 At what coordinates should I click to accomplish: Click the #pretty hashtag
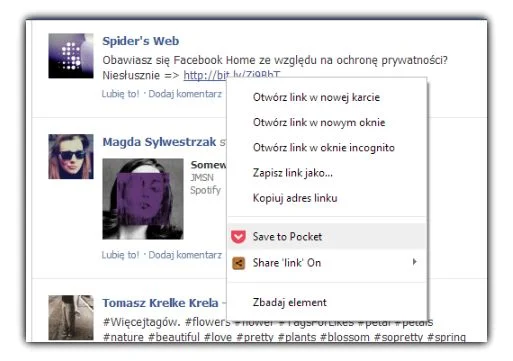(x=255, y=337)
